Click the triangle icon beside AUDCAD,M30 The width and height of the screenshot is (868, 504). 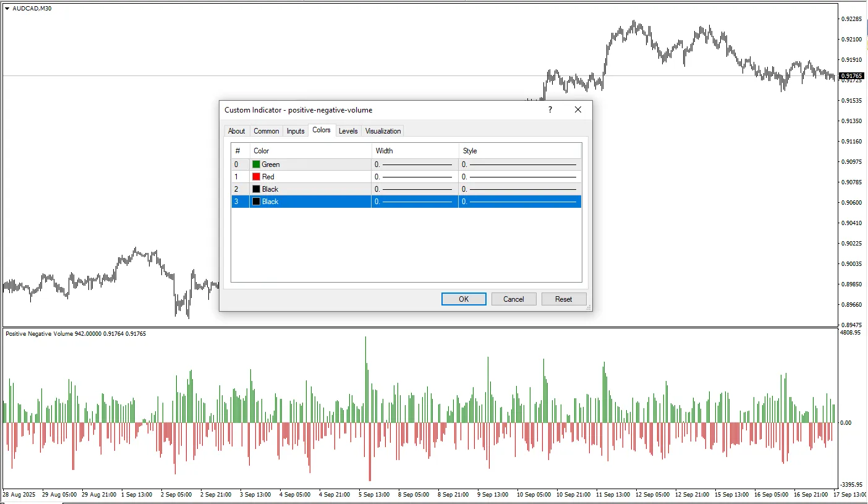pyautogui.click(x=7, y=9)
